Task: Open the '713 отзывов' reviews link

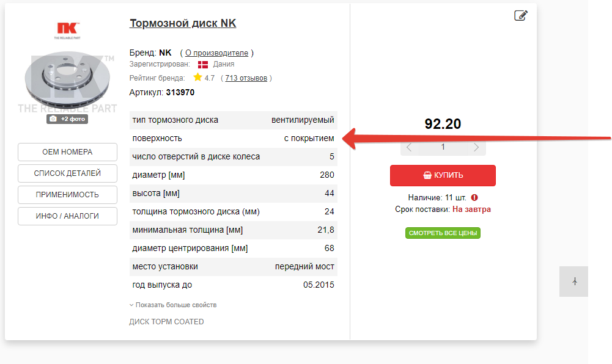Action: tap(246, 78)
